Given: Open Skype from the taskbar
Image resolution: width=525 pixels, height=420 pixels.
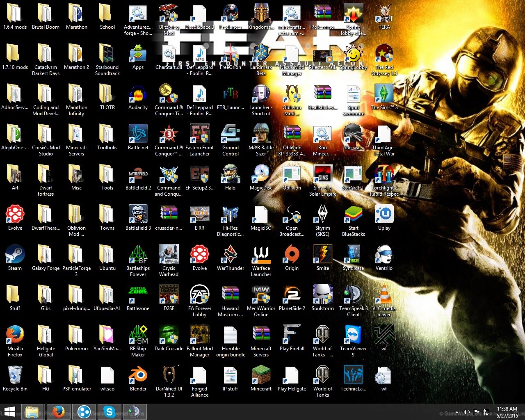Looking at the screenshot, I should click(x=109, y=411).
